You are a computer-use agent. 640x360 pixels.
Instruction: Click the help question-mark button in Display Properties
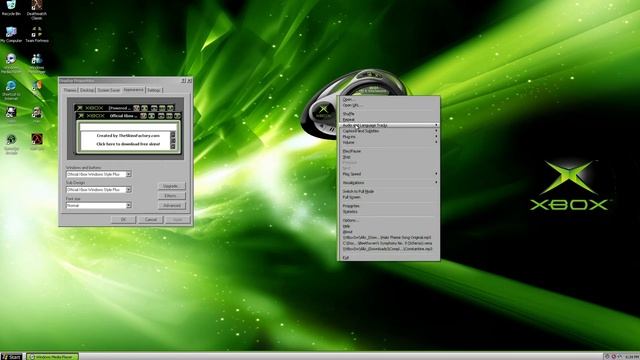184,81
